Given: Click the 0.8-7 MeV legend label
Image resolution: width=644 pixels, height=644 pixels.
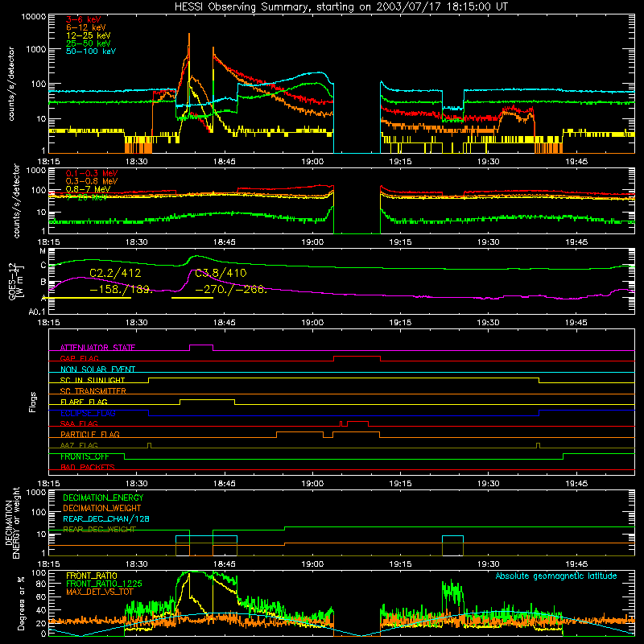Looking at the screenshot, I should point(89,189).
